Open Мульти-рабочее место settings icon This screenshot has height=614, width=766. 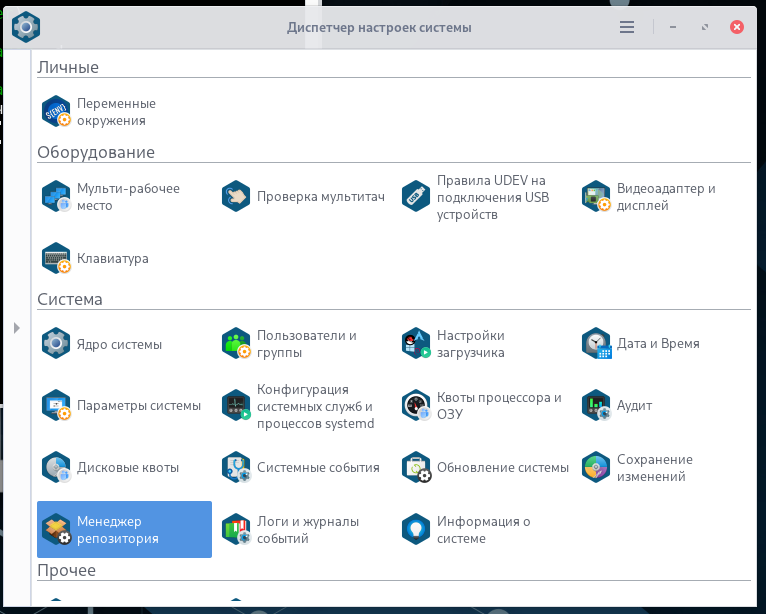pyautogui.click(x=56, y=196)
